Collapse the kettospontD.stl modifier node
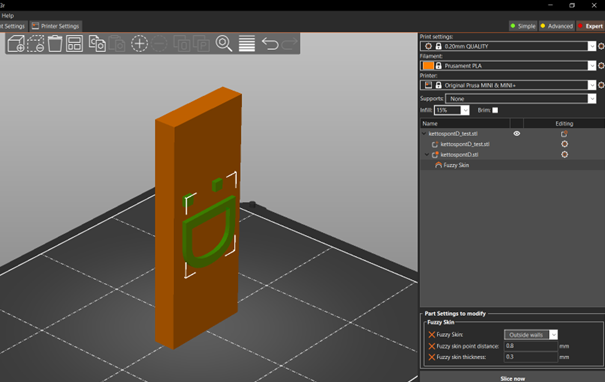 [427, 154]
